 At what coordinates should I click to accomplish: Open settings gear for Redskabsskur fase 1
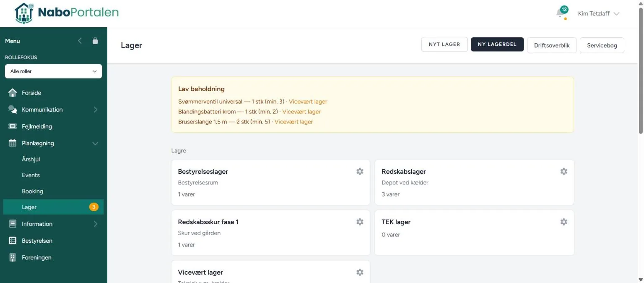click(x=360, y=222)
